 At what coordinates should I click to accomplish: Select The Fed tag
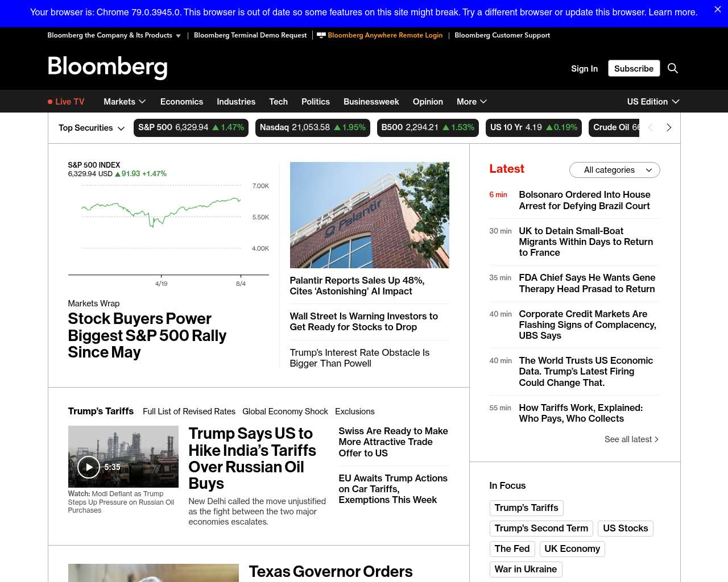[512, 549]
